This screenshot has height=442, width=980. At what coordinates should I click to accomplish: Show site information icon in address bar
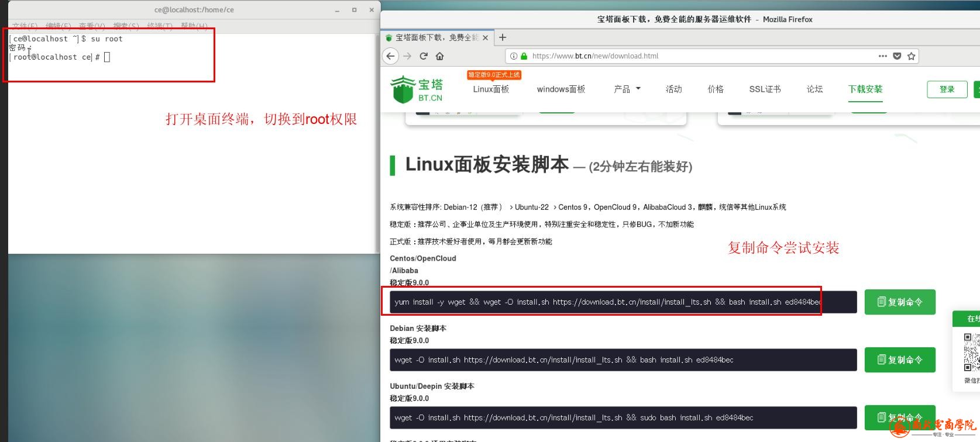[x=514, y=56]
